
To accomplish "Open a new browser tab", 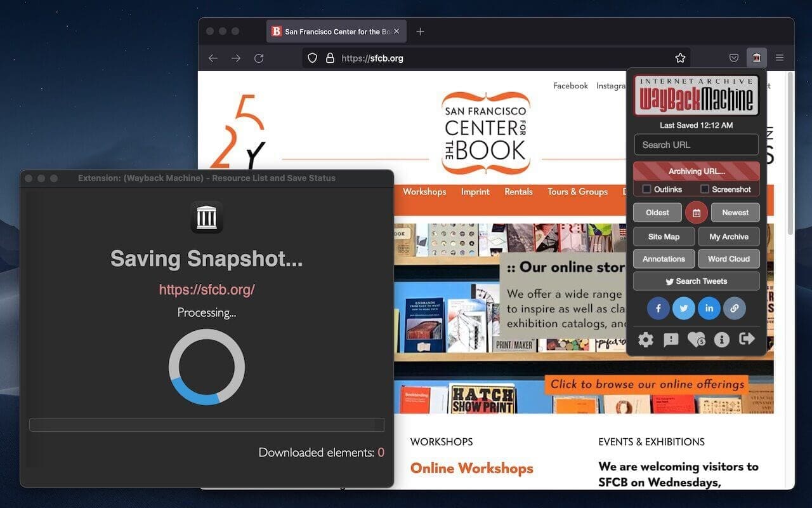I will pyautogui.click(x=420, y=32).
